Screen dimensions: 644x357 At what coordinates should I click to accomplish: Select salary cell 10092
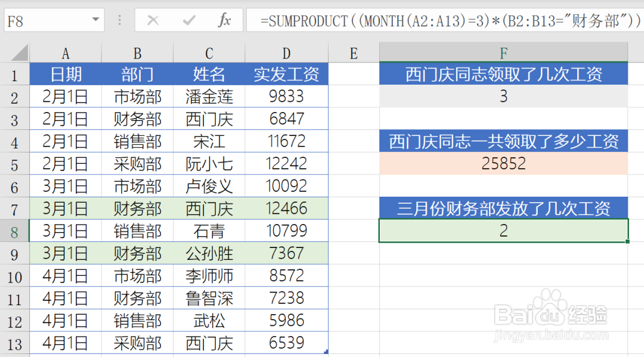point(286,187)
